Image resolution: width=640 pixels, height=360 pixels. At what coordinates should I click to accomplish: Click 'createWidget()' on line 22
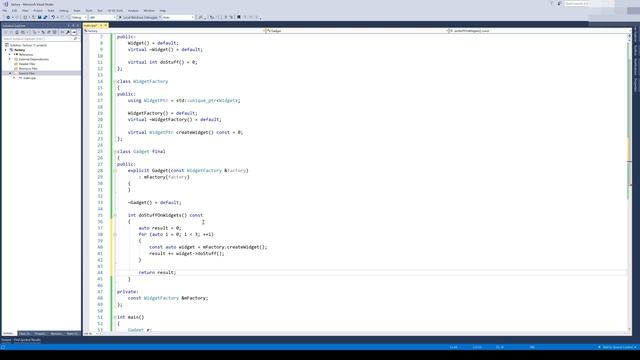tap(195, 132)
